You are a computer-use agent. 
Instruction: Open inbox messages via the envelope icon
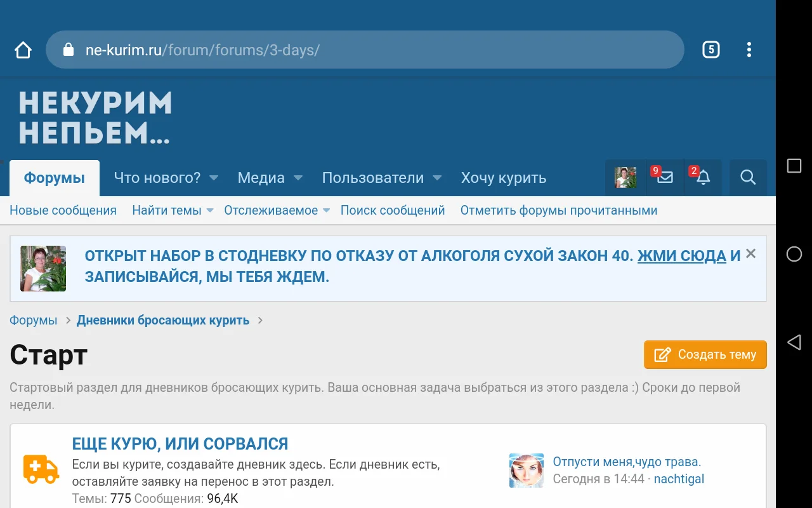(x=664, y=178)
